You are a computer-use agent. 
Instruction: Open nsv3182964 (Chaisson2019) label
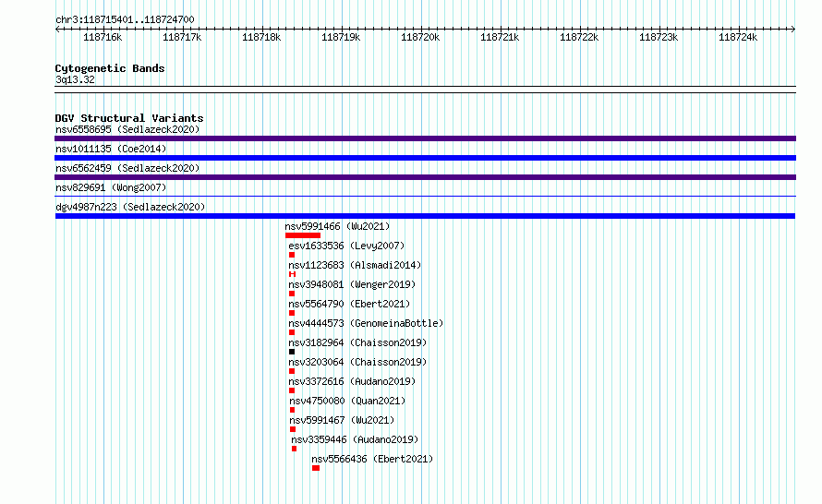(x=357, y=342)
